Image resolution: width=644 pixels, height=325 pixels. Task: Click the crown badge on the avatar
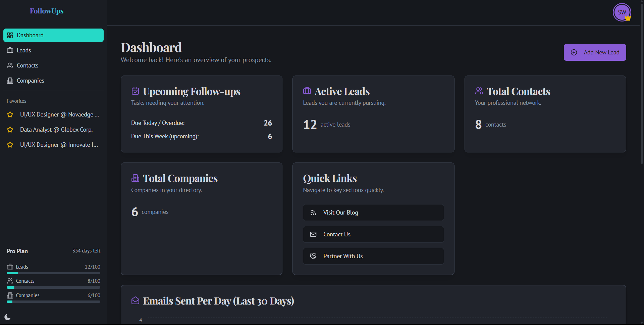tap(628, 18)
